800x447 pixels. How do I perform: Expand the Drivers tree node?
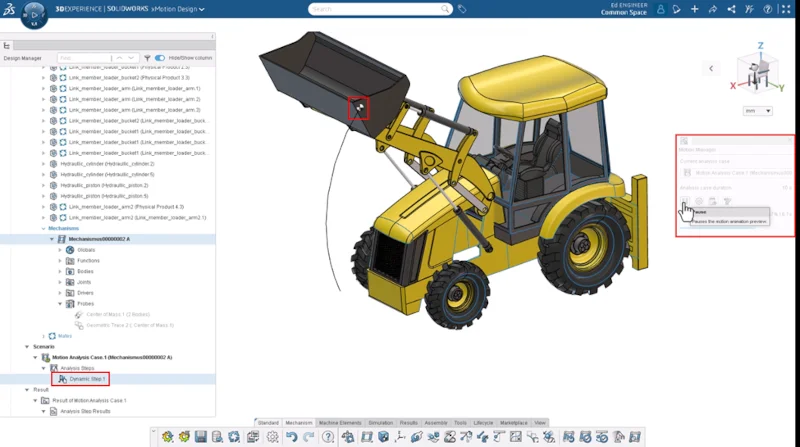pos(59,292)
